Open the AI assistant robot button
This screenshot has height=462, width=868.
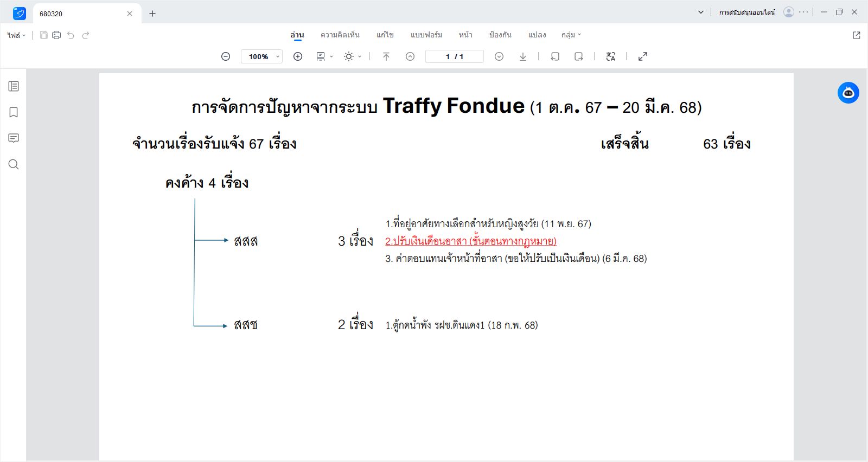click(x=848, y=93)
